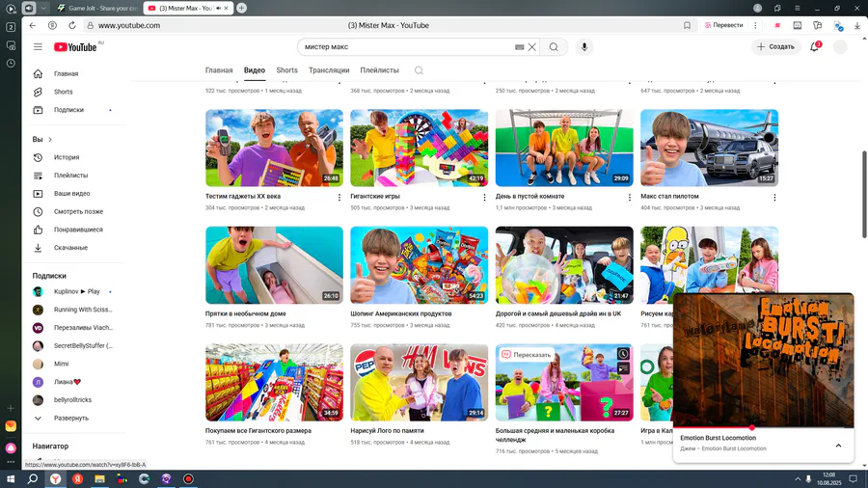Viewport: 868px width, 488px height.
Task: Open 'Скачанные' in the sidebar
Action: click(70, 248)
